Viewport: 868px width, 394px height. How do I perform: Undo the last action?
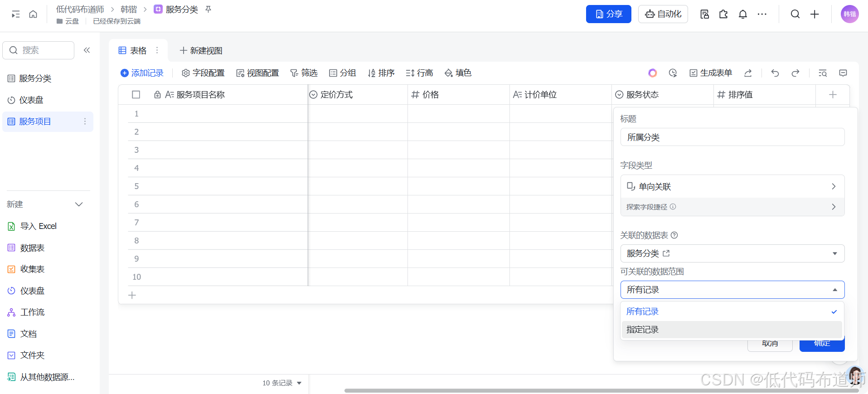pos(775,73)
